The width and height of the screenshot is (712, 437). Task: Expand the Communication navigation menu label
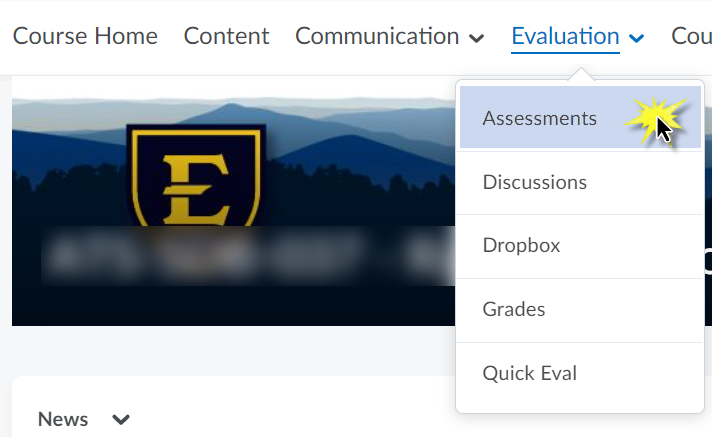pos(377,37)
